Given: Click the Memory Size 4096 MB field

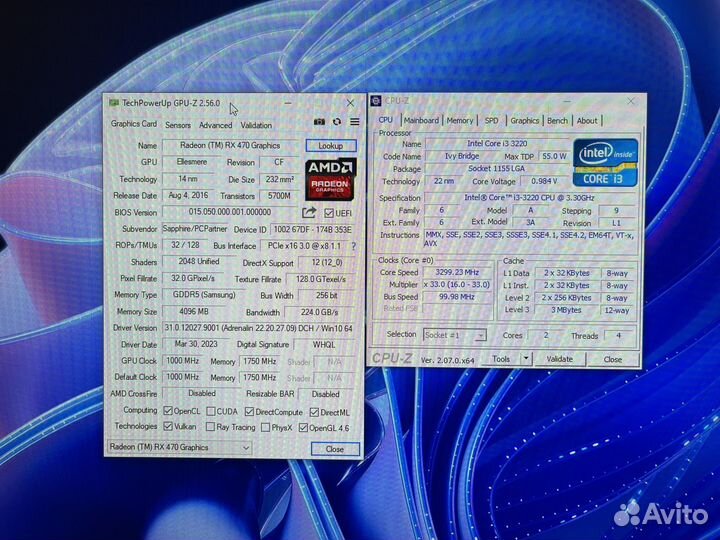Looking at the screenshot, I should (x=194, y=311).
